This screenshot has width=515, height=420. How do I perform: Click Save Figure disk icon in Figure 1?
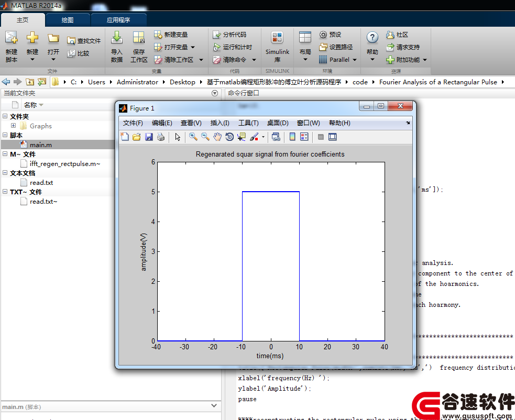pyautogui.click(x=149, y=137)
